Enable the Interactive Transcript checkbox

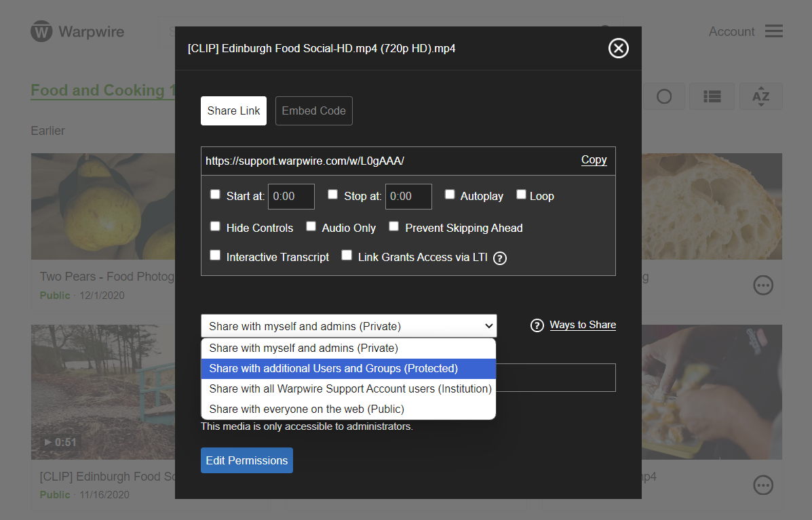tap(215, 256)
